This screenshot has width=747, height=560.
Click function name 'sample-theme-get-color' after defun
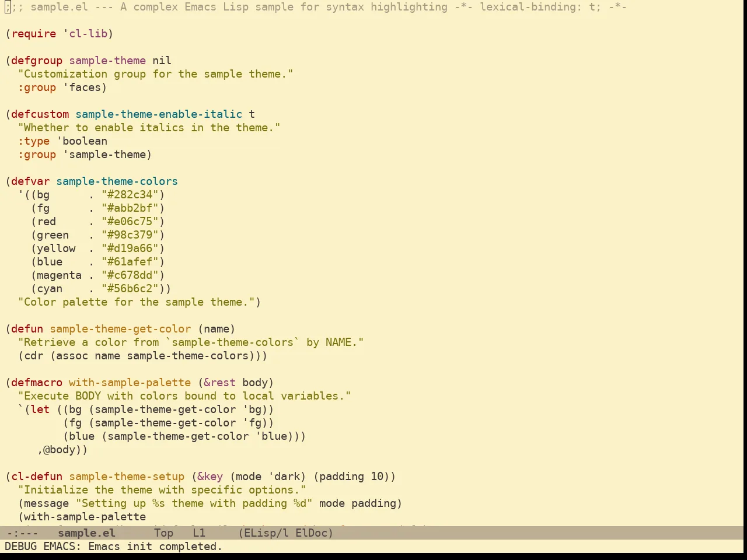point(120,329)
